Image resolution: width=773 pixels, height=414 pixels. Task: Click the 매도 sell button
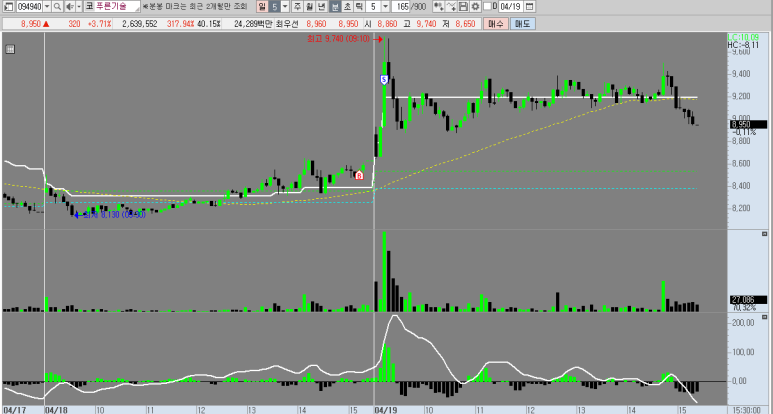tap(523, 24)
